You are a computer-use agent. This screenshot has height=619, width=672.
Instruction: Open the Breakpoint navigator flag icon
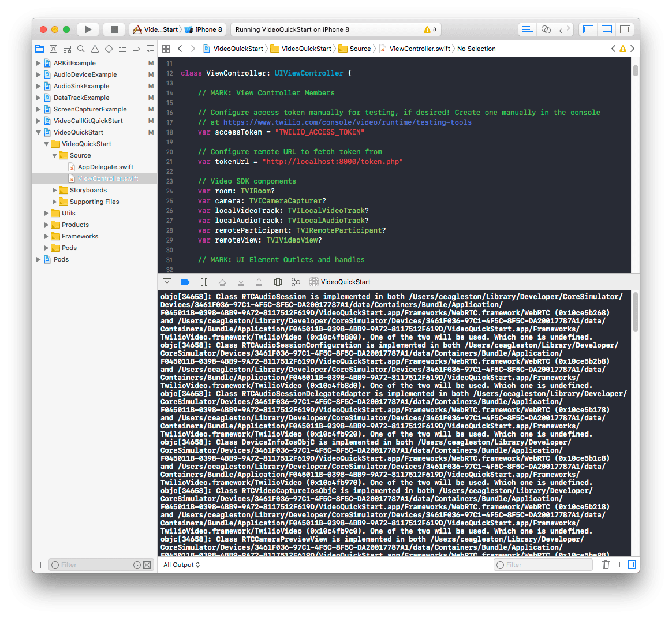click(x=137, y=49)
